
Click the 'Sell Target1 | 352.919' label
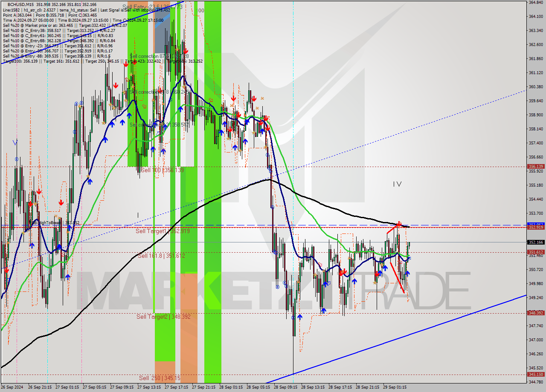[x=163, y=231]
